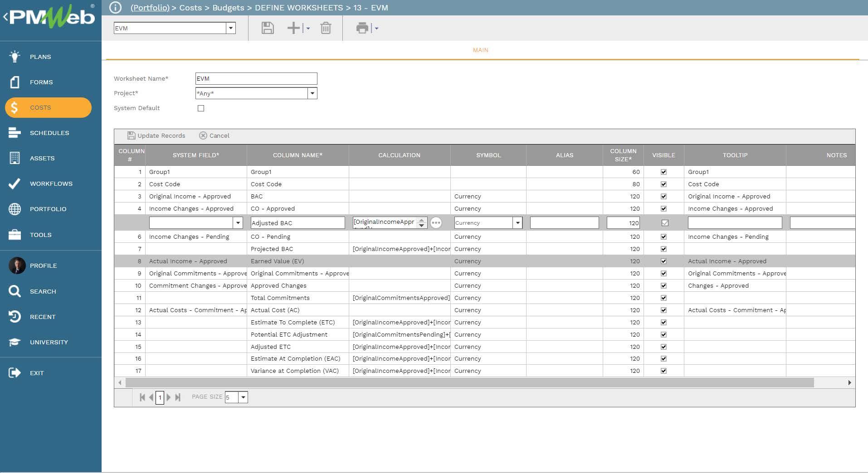
Task: Open the Schedules menu label
Action: point(49,133)
